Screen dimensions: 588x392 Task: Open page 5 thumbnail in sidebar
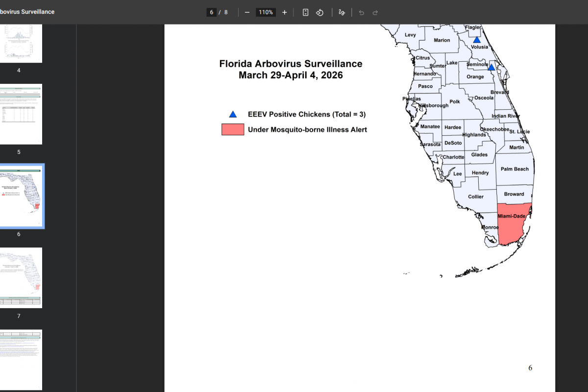20,114
